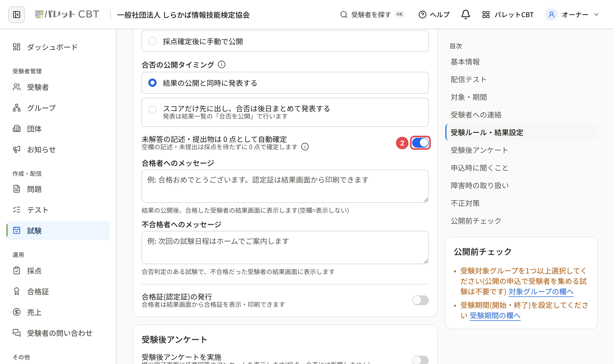The image size is (614, 364).
Task: Click the パレット CBT logo
Action: (67, 14)
